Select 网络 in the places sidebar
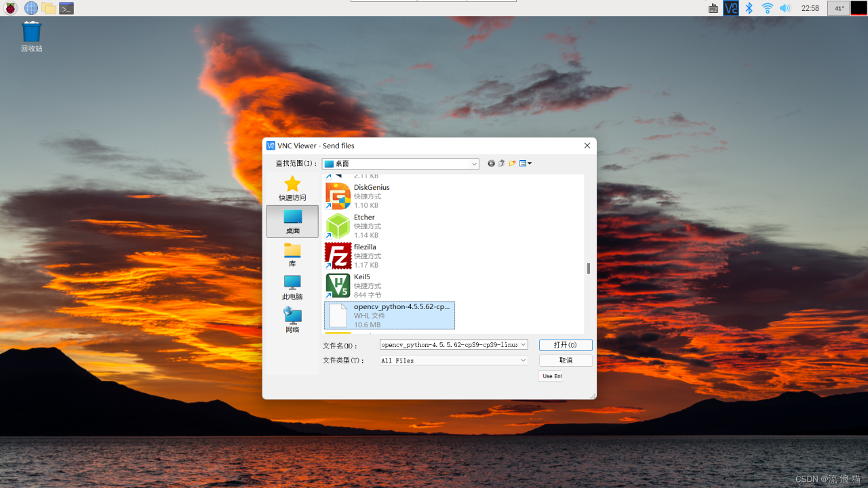The height and width of the screenshot is (488, 868). point(292,320)
